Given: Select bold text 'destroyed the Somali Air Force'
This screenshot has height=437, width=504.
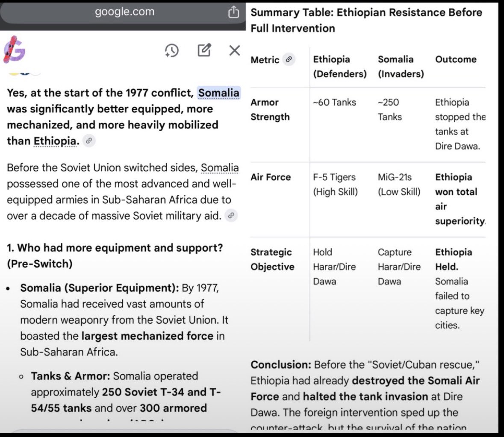Looking at the screenshot, I should pyautogui.click(x=365, y=389).
